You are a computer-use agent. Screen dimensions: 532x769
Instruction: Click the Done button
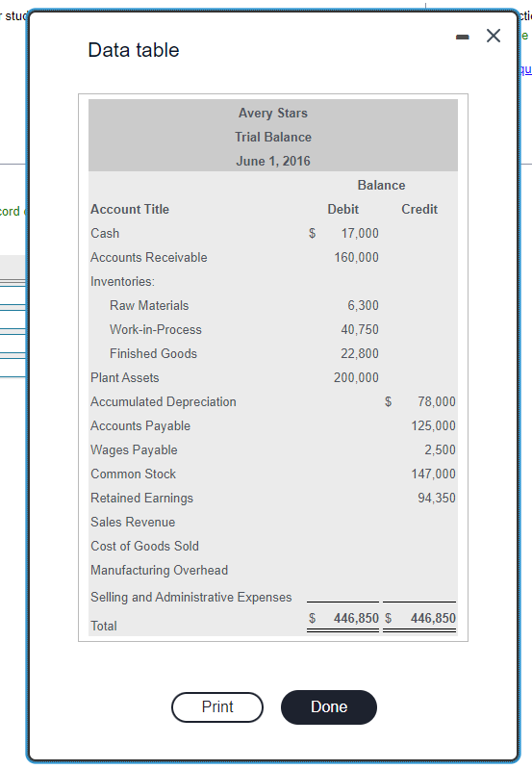329,706
